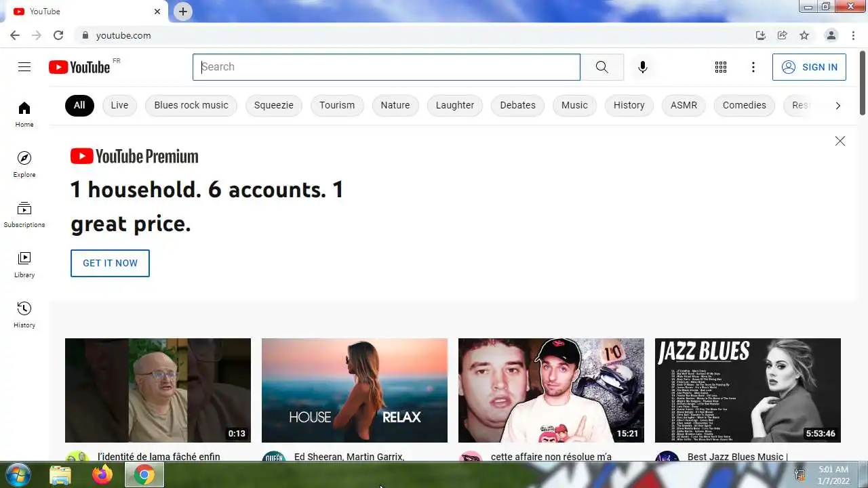
Task: Click the install app icon in address bar
Action: tap(761, 35)
